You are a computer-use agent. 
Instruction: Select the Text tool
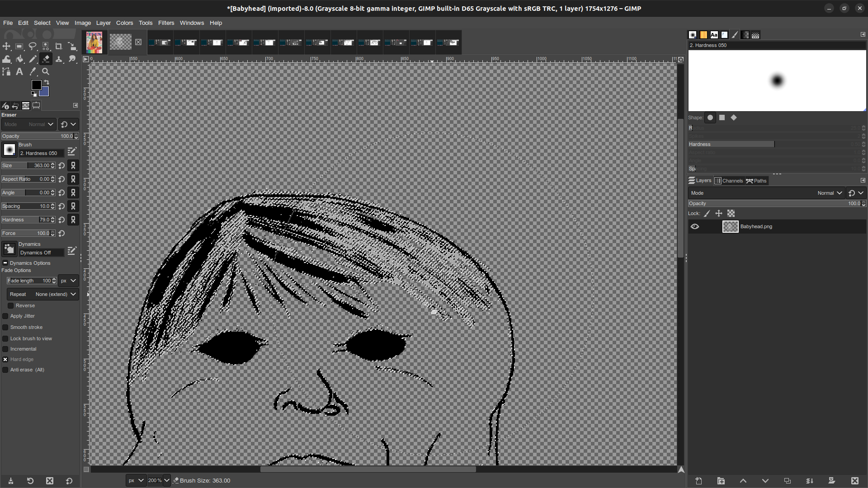pos(20,71)
